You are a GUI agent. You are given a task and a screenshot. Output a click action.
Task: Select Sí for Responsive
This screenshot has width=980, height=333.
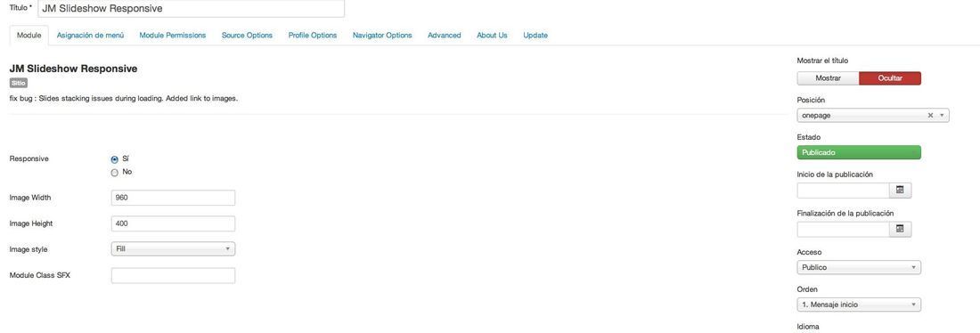(x=114, y=159)
